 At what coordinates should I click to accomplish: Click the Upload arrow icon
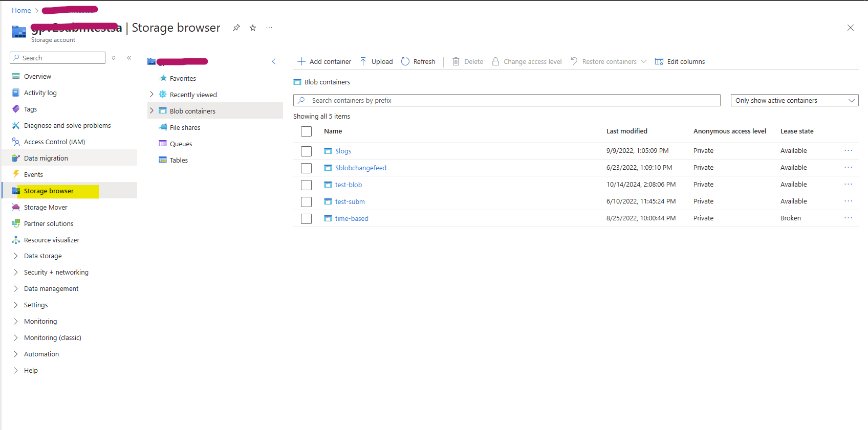tap(363, 61)
